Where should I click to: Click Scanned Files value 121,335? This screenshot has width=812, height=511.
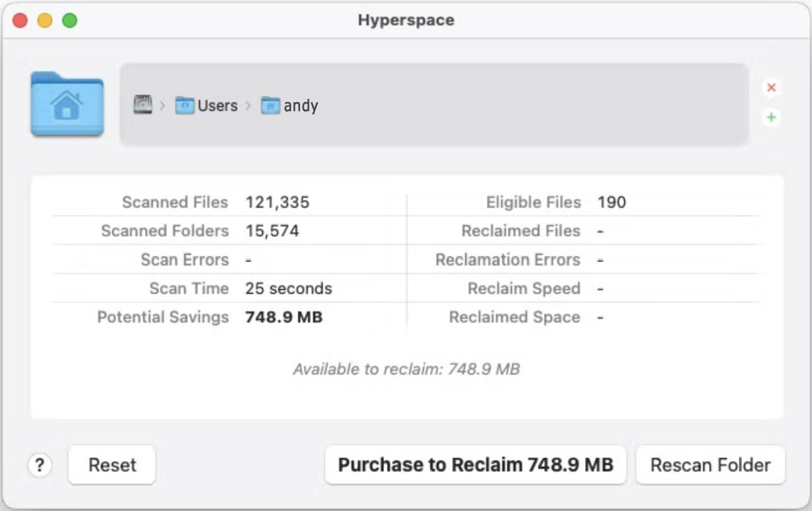[277, 202]
